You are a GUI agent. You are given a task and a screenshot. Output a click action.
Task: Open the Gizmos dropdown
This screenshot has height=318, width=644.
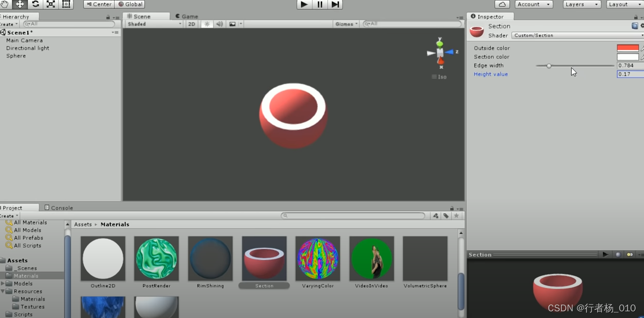[346, 24]
